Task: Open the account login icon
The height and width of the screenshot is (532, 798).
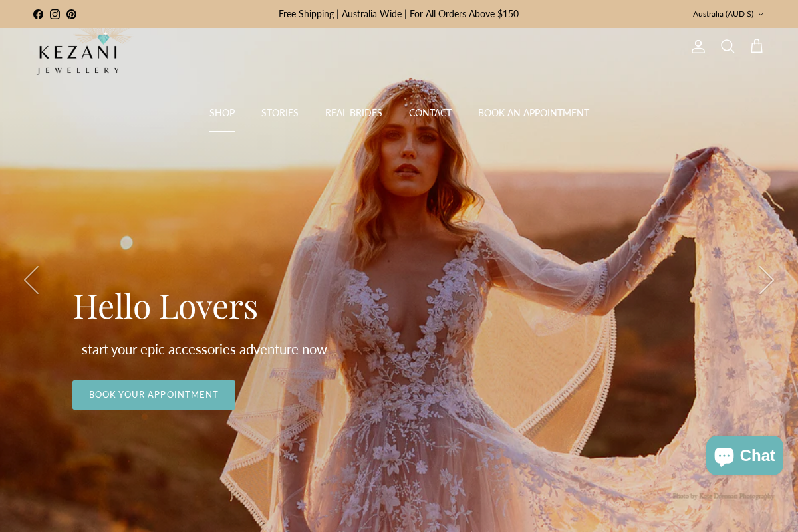Action: [698, 46]
